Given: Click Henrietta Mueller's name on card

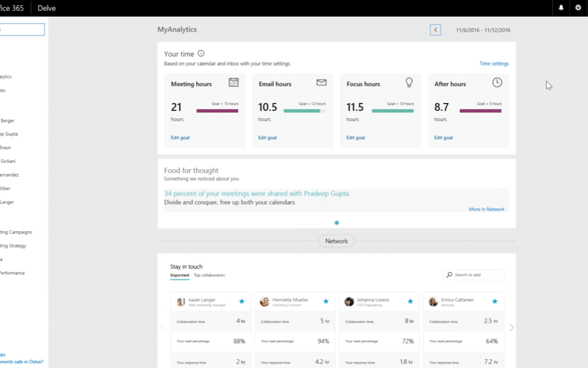Looking at the screenshot, I should [290, 300].
